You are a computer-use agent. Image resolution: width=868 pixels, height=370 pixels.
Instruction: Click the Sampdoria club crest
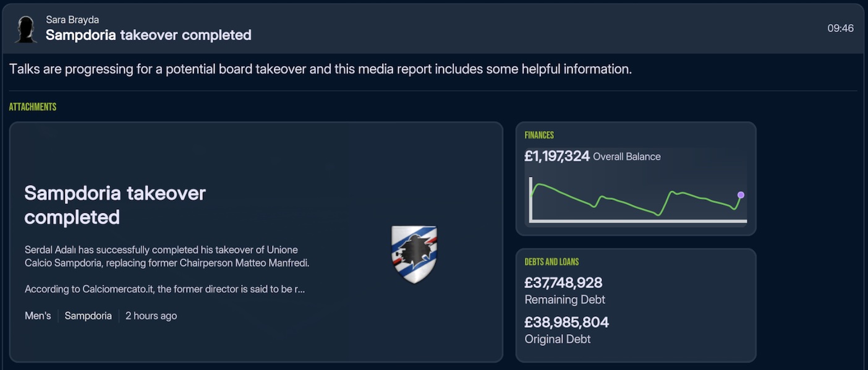click(x=414, y=254)
